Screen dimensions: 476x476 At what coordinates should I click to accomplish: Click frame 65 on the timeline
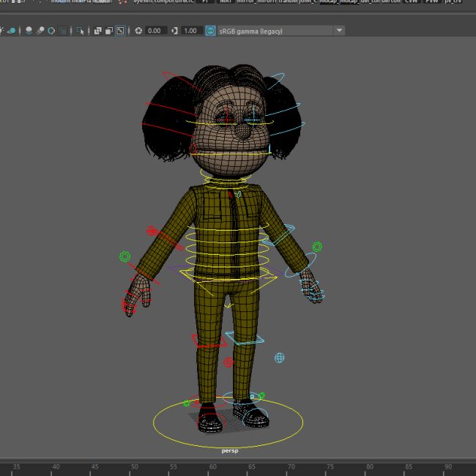[252, 466]
